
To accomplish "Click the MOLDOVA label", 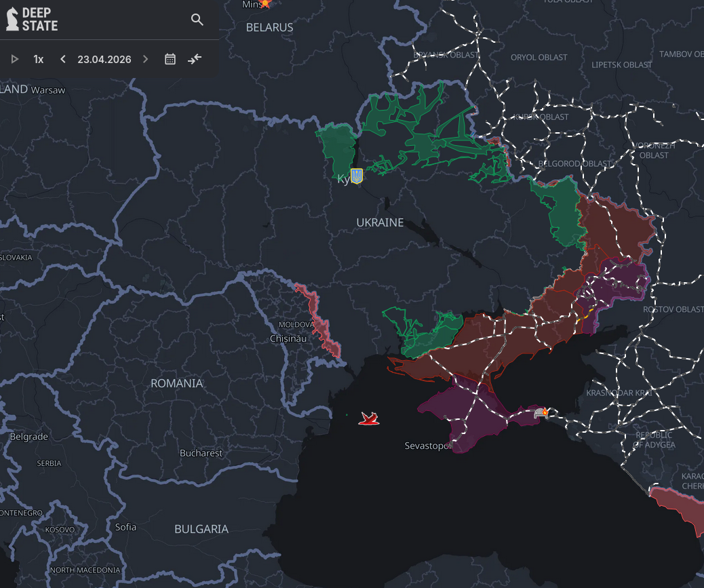I will click(296, 325).
